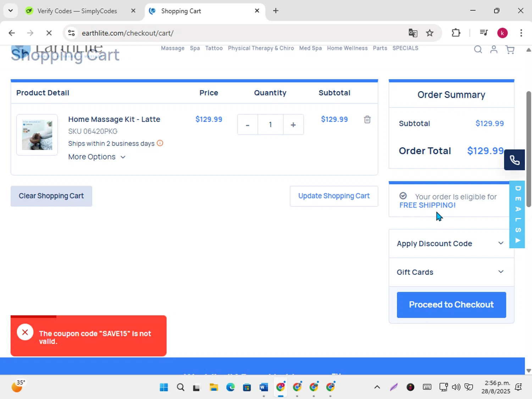Image resolution: width=532 pixels, height=399 pixels.
Task: Click the shipping info circle icon
Action: (x=160, y=143)
